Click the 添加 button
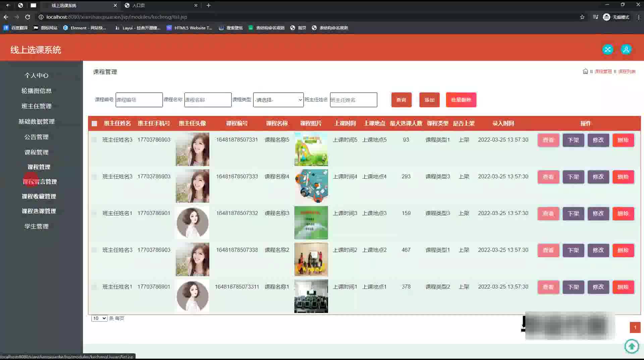 [429, 100]
